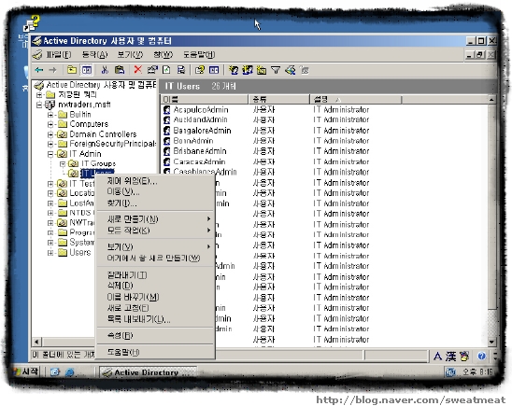Choose 이름 바꾸기(M) in context menu
The image size is (512, 420).
pyautogui.click(x=155, y=297)
